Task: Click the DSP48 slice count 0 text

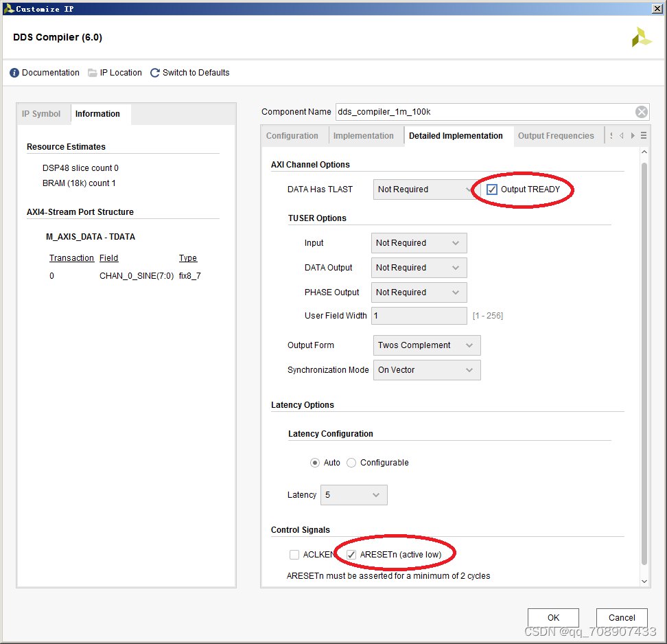Action: 80,168
